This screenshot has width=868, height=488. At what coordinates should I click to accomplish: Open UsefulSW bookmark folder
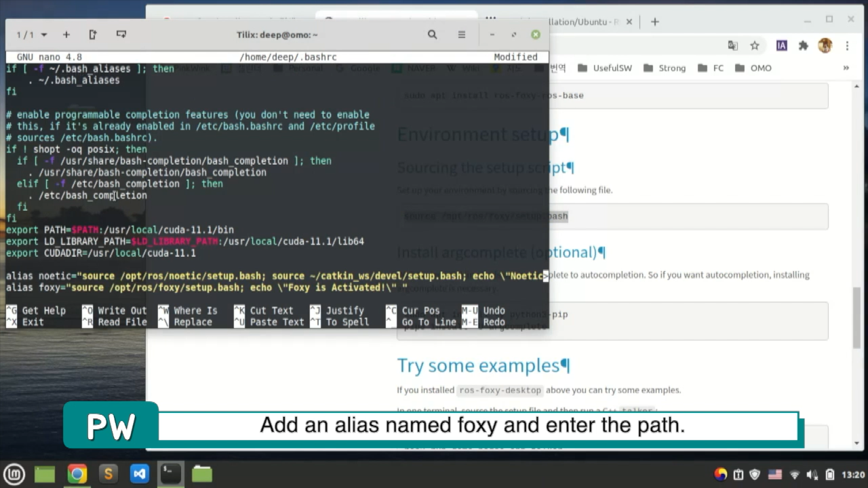606,68
